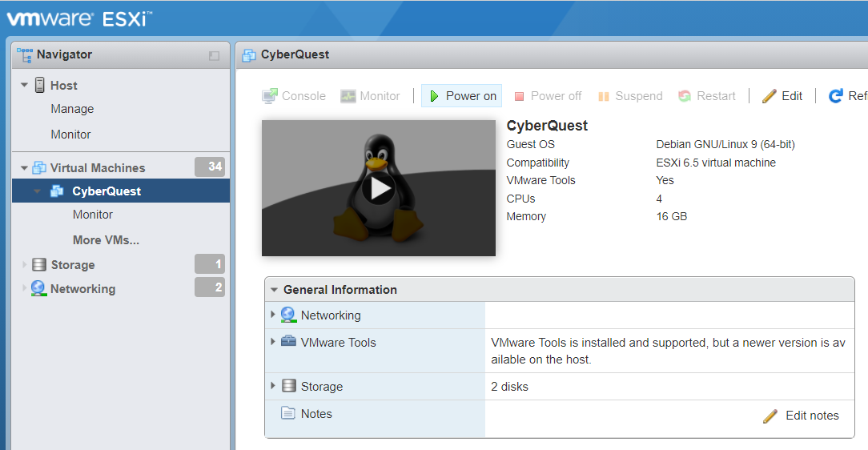
Task: Click the Restart button label
Action: click(x=716, y=96)
